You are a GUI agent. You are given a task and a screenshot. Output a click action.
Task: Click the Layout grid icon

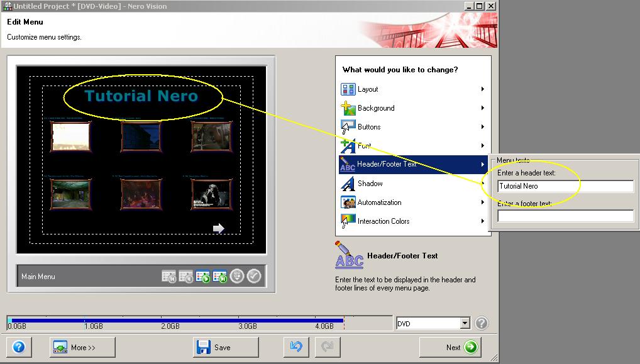[x=348, y=89]
